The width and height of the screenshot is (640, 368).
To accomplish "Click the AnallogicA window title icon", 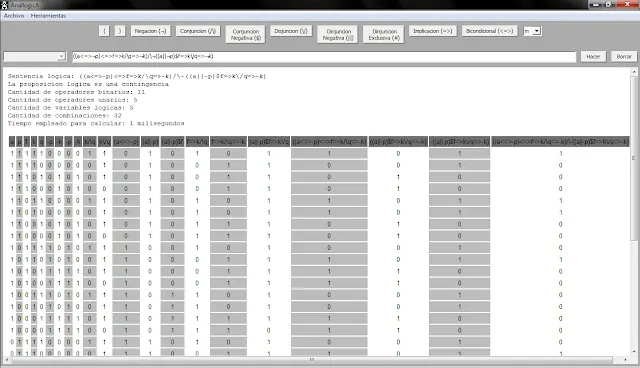I will [x=4, y=5].
